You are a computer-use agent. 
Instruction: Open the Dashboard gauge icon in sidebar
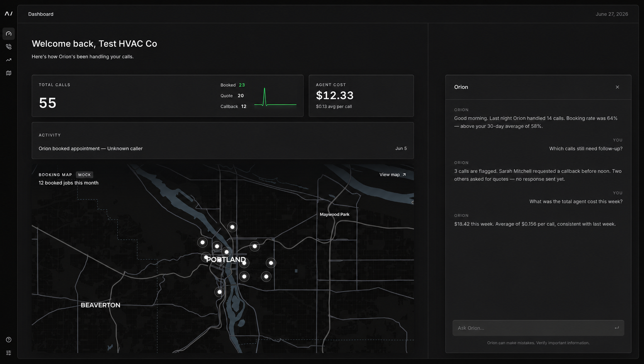point(8,34)
